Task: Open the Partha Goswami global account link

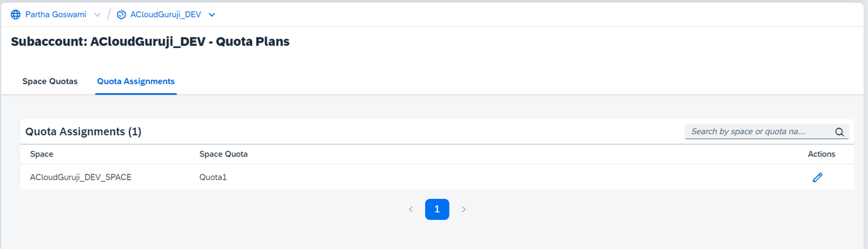Action: 56,15
